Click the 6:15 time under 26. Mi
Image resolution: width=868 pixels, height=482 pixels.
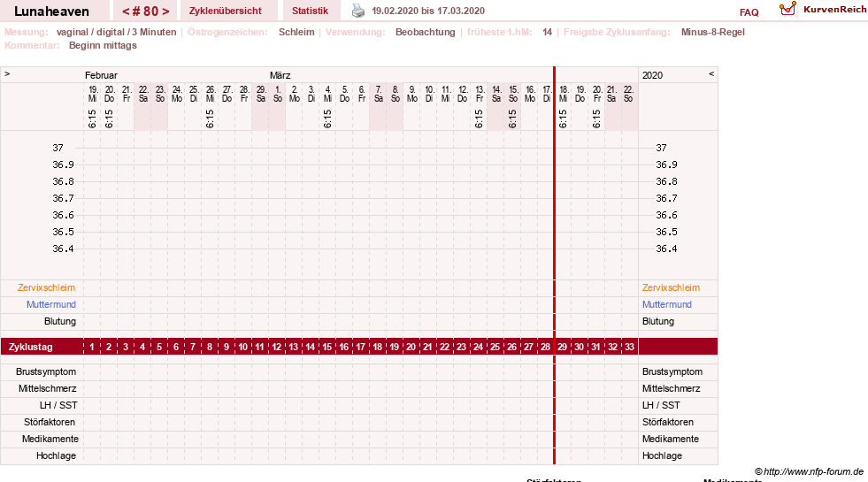[210, 119]
